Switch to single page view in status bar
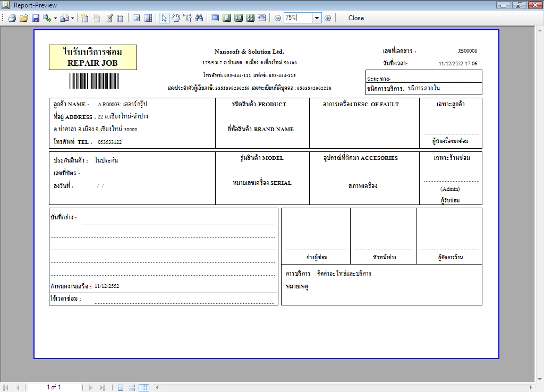 121,388
